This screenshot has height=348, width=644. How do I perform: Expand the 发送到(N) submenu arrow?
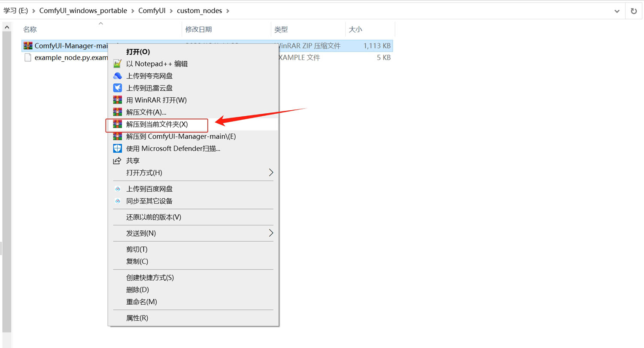pyautogui.click(x=270, y=233)
